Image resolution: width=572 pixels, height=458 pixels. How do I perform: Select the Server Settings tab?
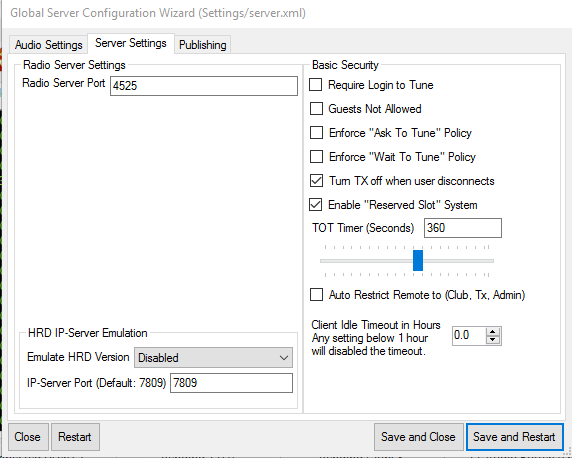[x=131, y=43]
